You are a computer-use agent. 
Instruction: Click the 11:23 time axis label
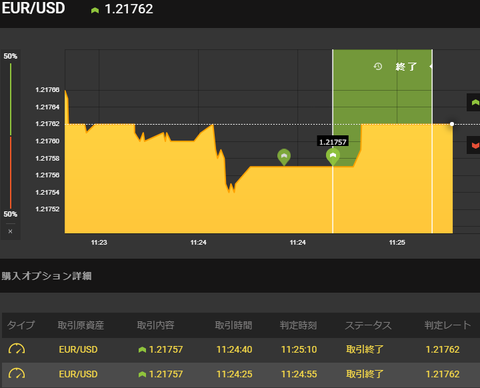point(99,242)
